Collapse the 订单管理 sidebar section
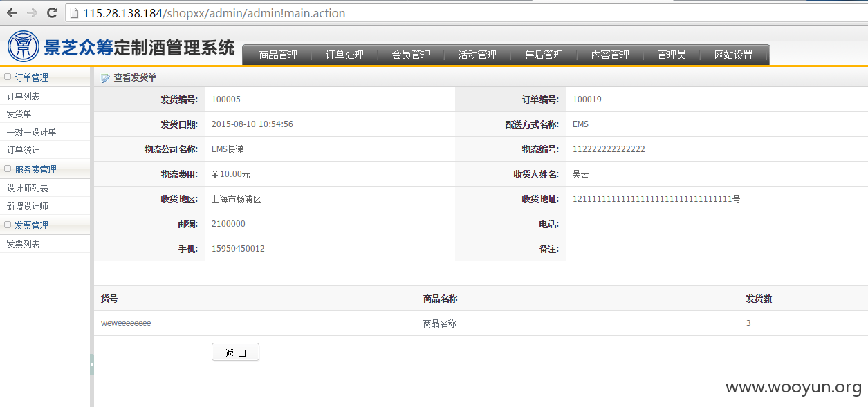The width and height of the screenshot is (868, 407). tap(8, 77)
